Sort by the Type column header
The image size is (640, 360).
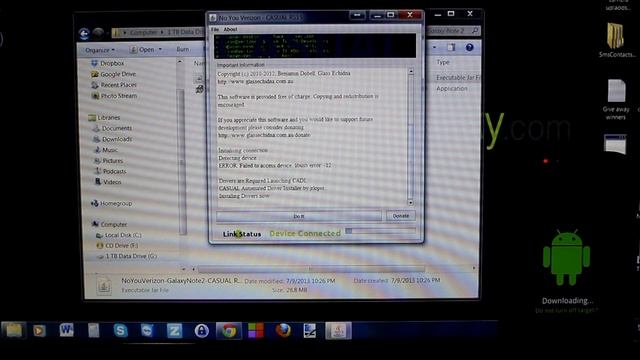(x=443, y=62)
